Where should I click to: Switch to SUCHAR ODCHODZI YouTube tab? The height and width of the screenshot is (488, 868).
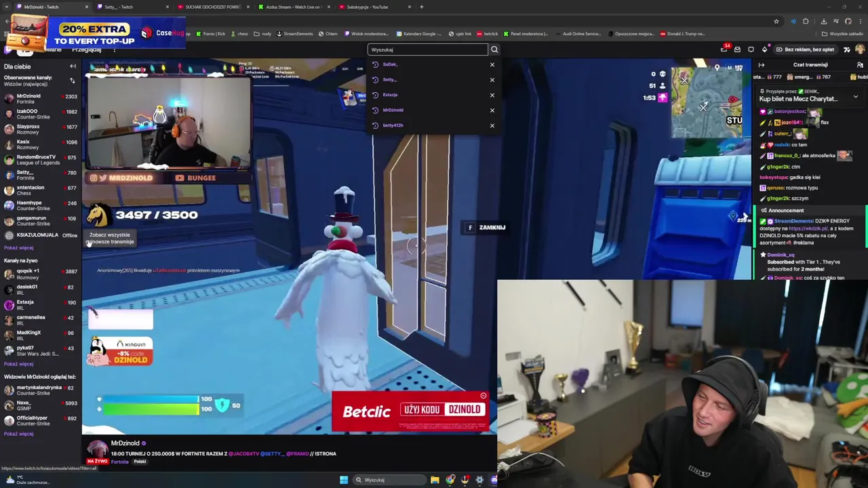point(213,7)
